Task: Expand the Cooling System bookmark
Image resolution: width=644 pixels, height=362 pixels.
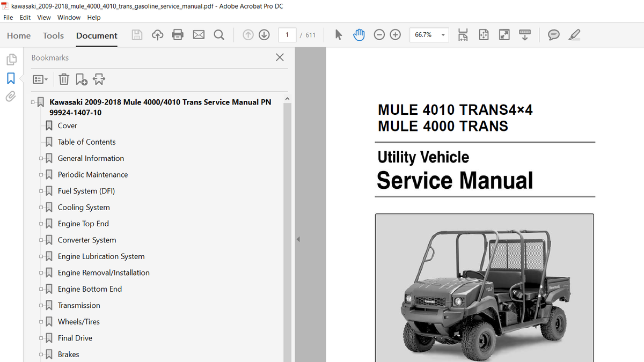Action: [x=41, y=208]
